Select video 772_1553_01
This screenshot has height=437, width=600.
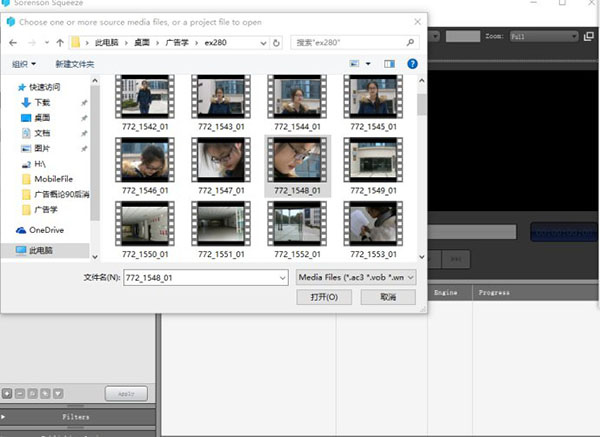coord(373,230)
